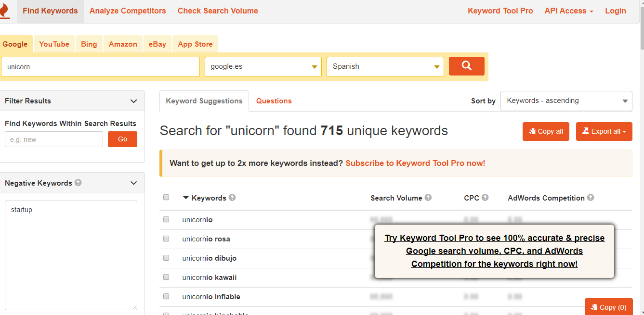Image resolution: width=644 pixels, height=315 pixels.
Task: Click the Login link
Action: tap(616, 11)
